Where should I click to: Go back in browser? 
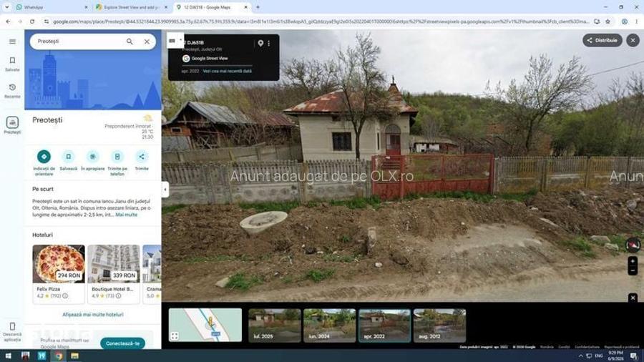[x=8, y=21]
